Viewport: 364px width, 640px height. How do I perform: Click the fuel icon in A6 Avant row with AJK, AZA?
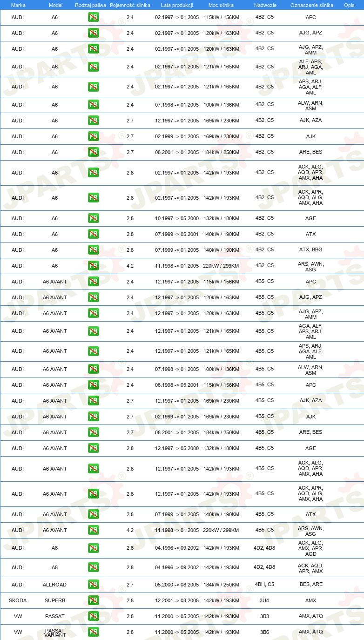pyautogui.click(x=94, y=401)
